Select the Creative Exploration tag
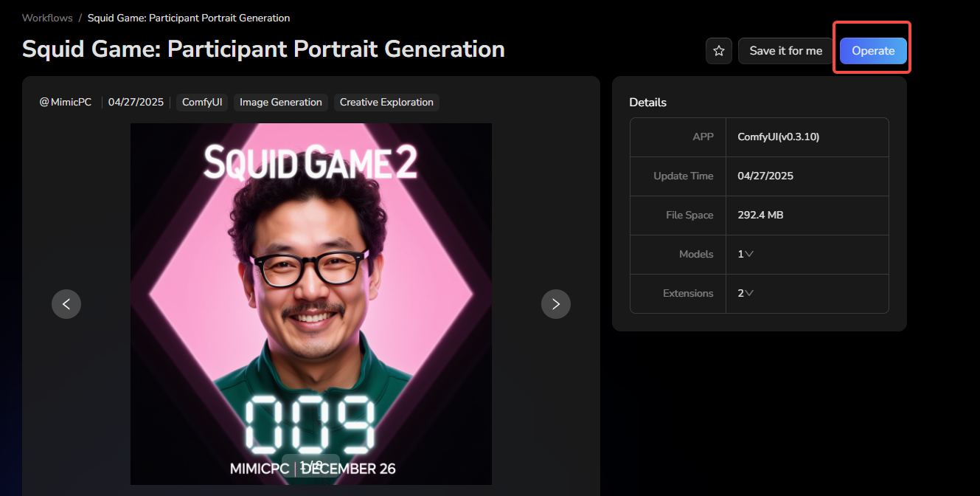The height and width of the screenshot is (496, 980). click(386, 103)
